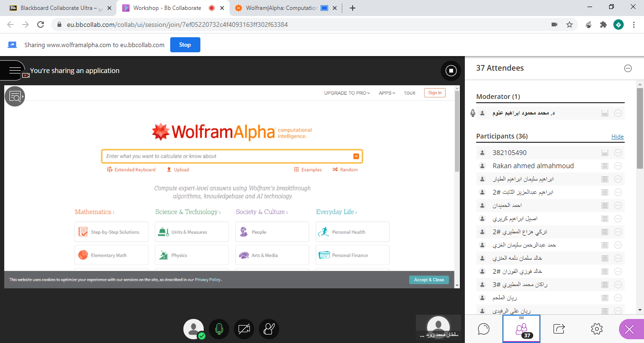
Task: Open the Collaborate session menu hamburger
Action: tap(15, 71)
